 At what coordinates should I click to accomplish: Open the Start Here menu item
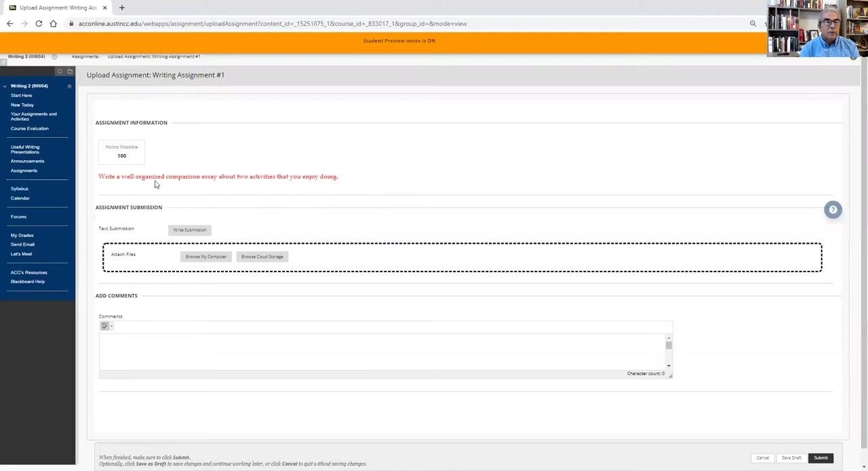[21, 96]
